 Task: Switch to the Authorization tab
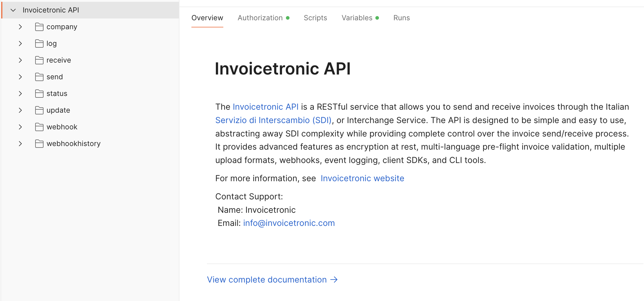[260, 18]
